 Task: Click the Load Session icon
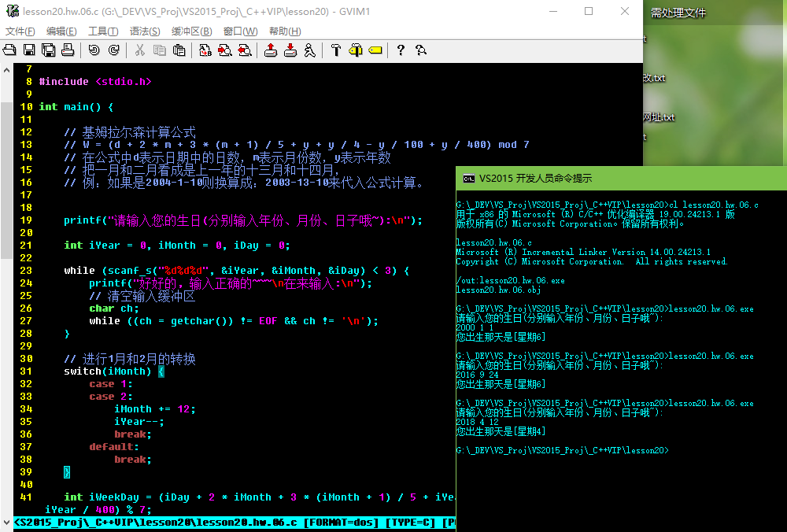[271, 50]
